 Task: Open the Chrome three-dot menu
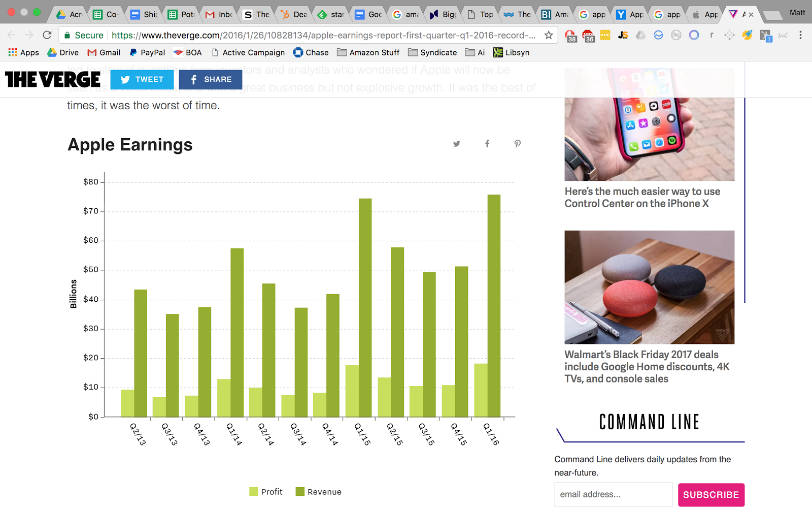click(800, 35)
